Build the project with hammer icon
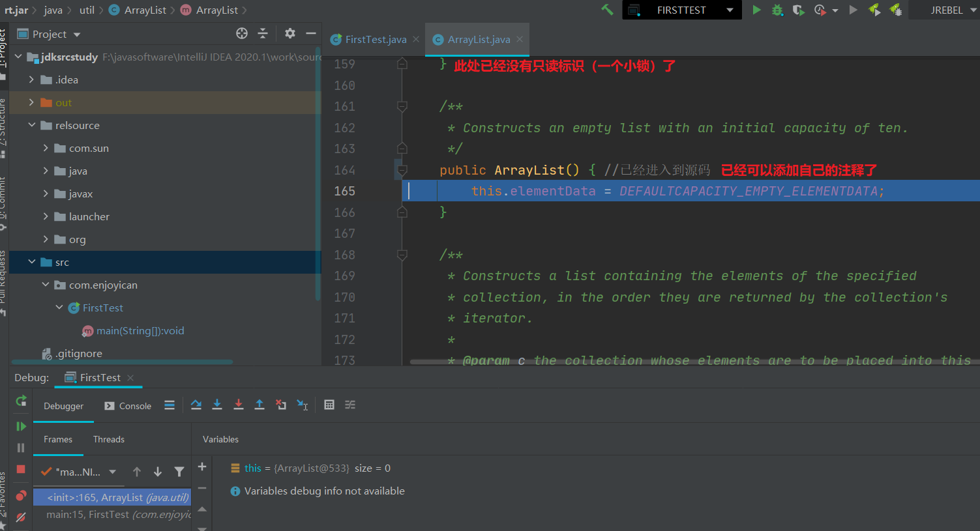Screen dimensions: 980x531 point(607,10)
